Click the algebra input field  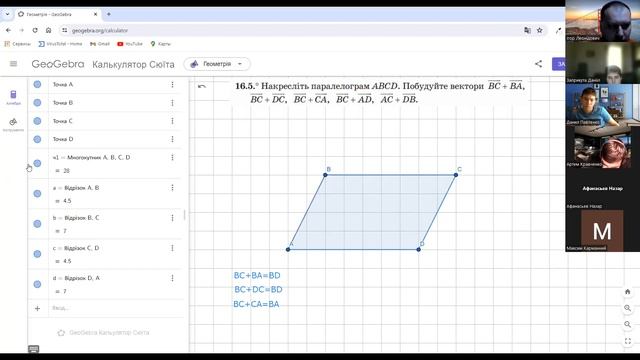(x=114, y=308)
